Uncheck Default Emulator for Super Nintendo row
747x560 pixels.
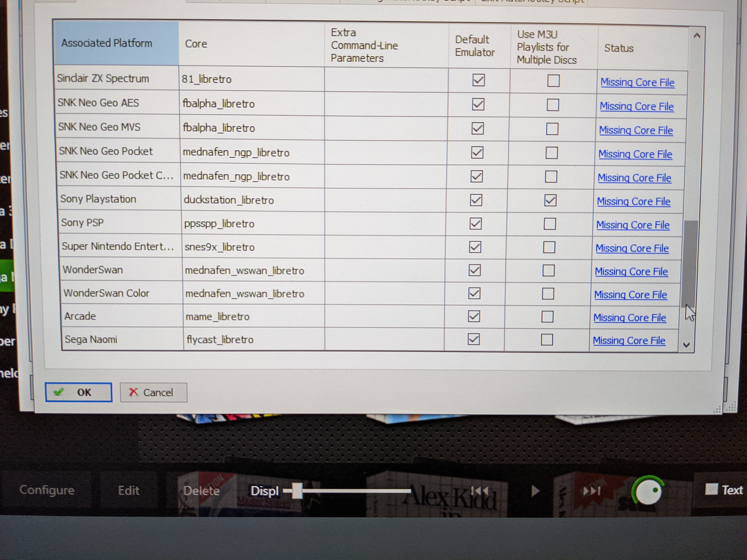(475, 247)
